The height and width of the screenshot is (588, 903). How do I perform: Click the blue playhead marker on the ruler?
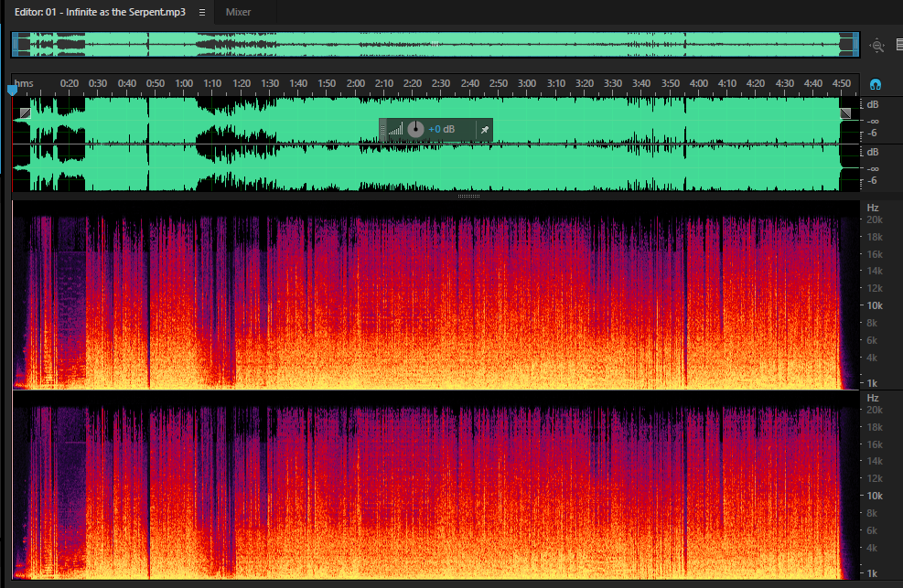click(12, 90)
